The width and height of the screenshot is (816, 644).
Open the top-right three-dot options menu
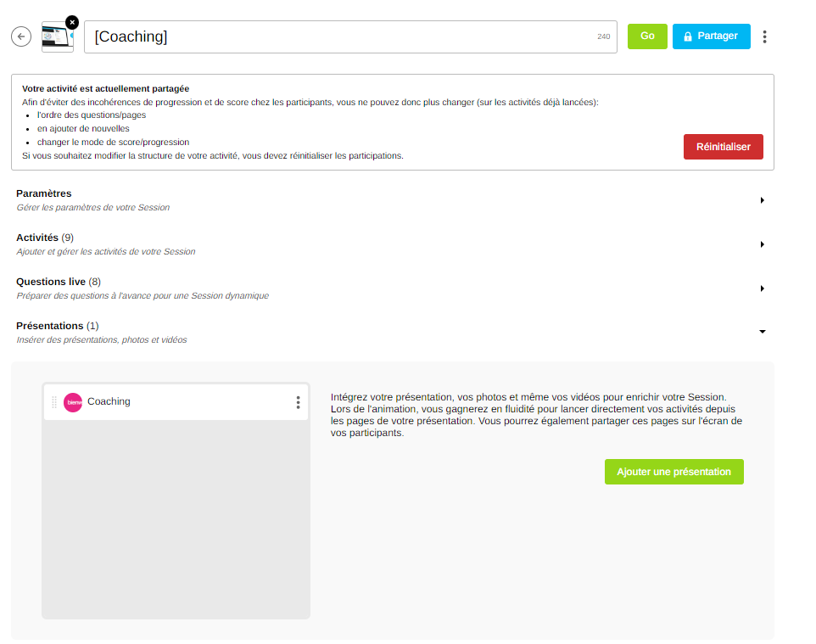pyautogui.click(x=765, y=36)
